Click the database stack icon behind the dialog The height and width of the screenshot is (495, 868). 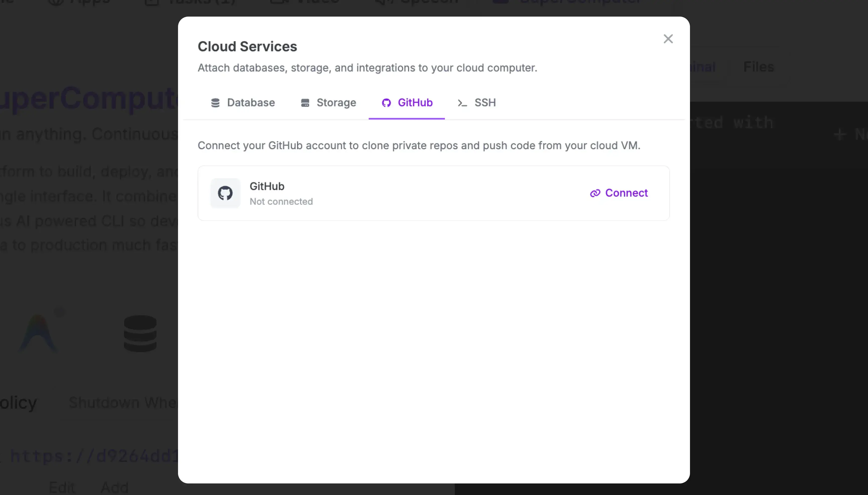tap(140, 334)
